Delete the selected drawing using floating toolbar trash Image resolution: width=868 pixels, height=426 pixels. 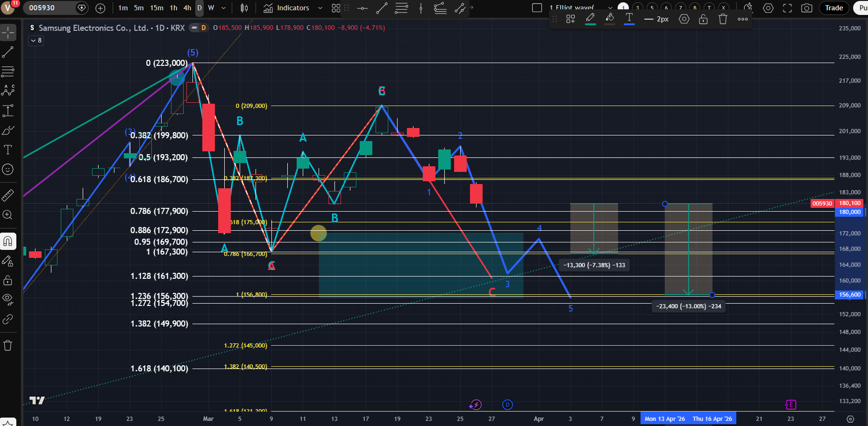click(x=723, y=19)
